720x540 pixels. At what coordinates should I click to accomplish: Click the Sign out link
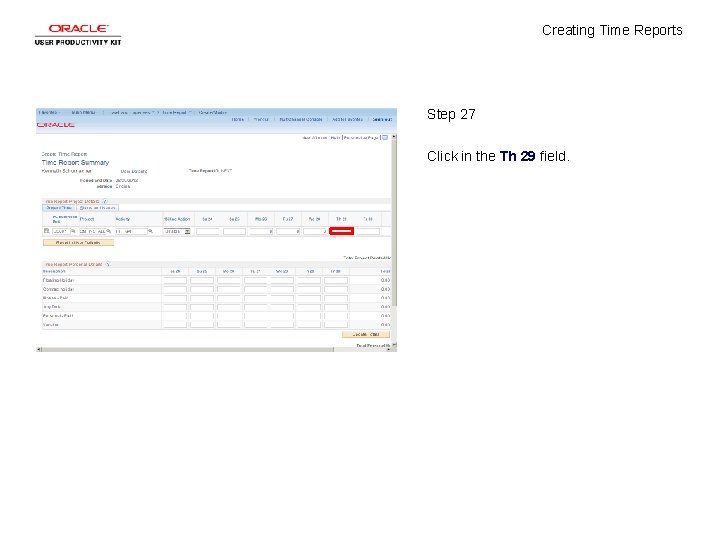click(x=382, y=119)
